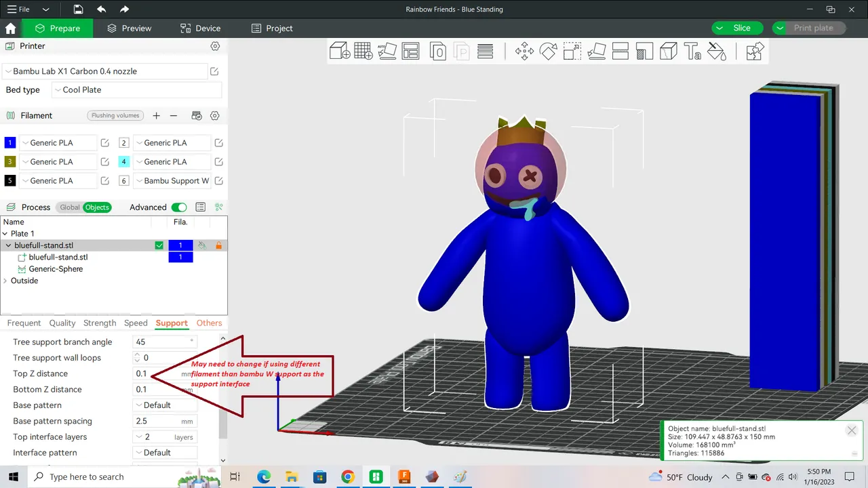Expand the Outside tree node
868x488 pixels.
pos(5,281)
